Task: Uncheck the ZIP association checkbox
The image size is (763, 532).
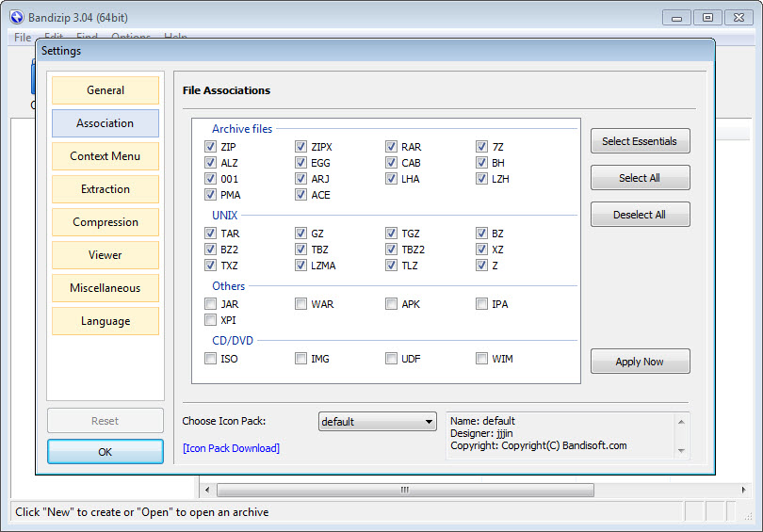Action: [x=210, y=146]
